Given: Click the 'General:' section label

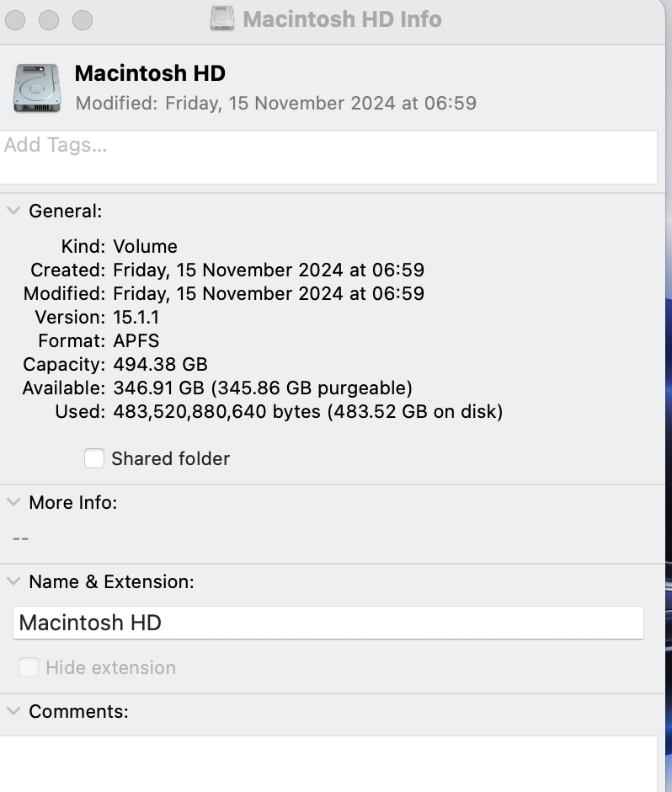Looking at the screenshot, I should 66,211.
